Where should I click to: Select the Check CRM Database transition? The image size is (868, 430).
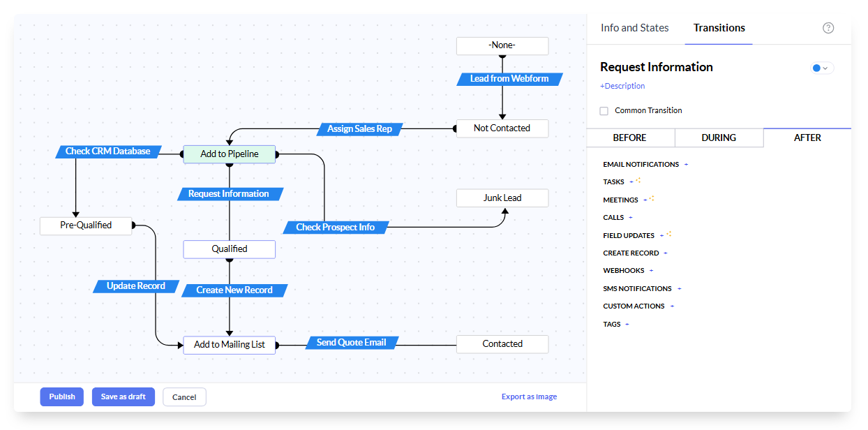coord(108,151)
